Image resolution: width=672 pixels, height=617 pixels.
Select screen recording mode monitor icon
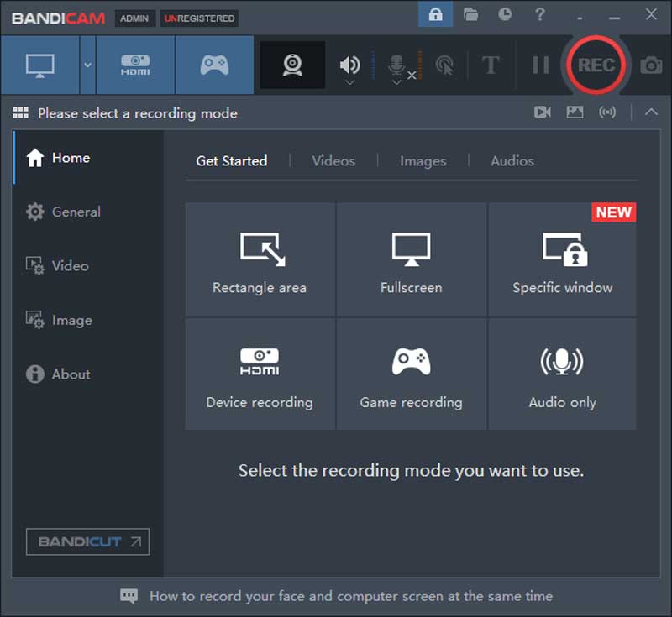pos(39,65)
